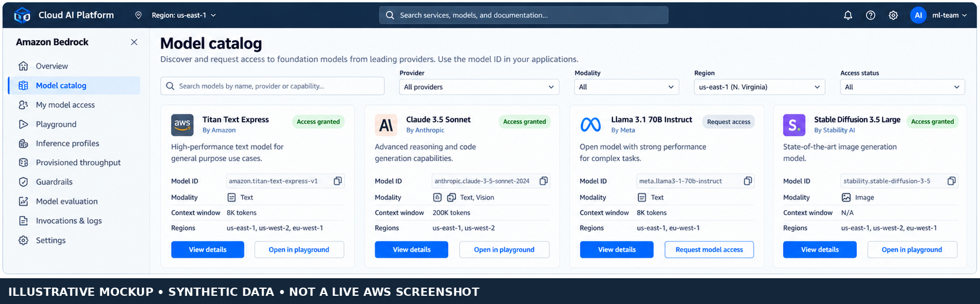The image size is (980, 304).
Task: View details for Titan Text Express
Action: [x=207, y=250]
